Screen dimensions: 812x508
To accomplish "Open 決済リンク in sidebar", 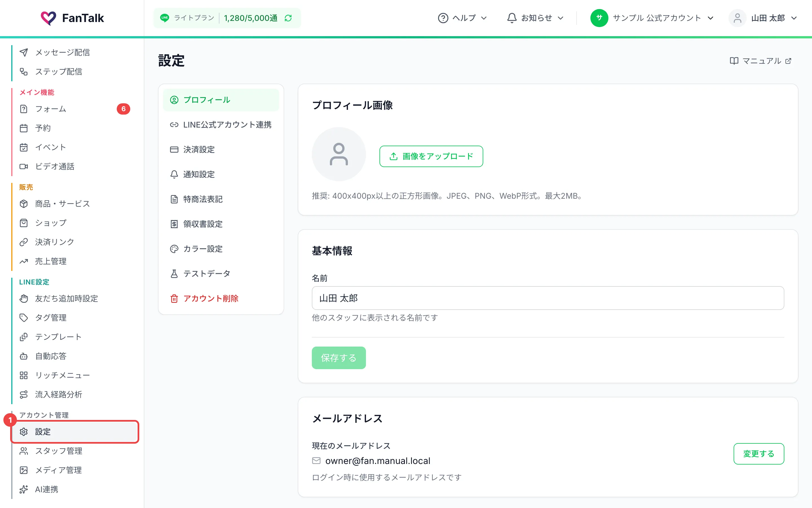I will click(75, 242).
